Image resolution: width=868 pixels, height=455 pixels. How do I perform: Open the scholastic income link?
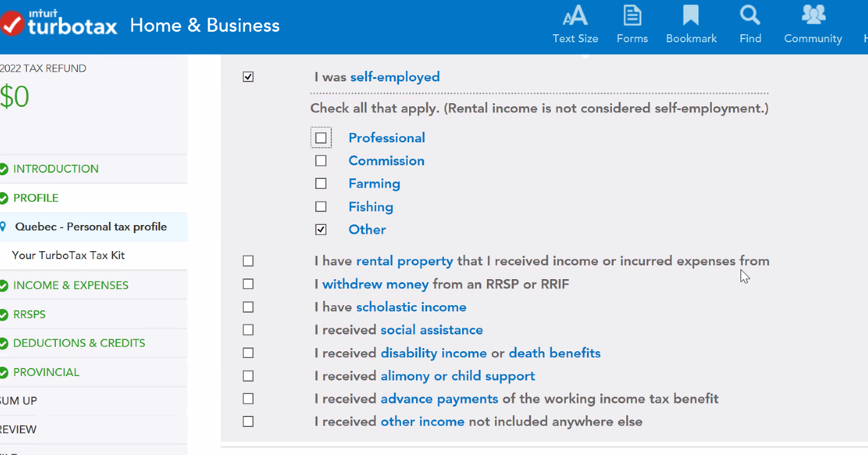tap(411, 307)
